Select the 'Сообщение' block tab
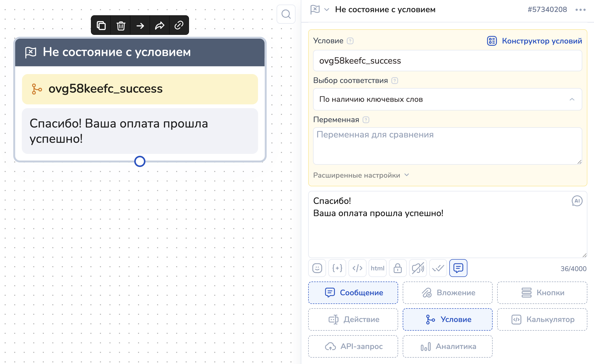The width and height of the screenshot is (594, 364). click(353, 293)
